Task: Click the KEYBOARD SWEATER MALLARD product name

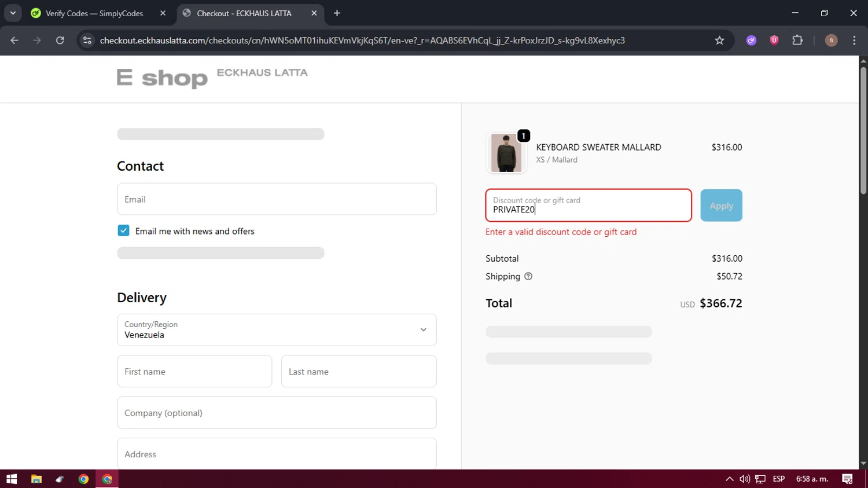Action: [x=598, y=147]
